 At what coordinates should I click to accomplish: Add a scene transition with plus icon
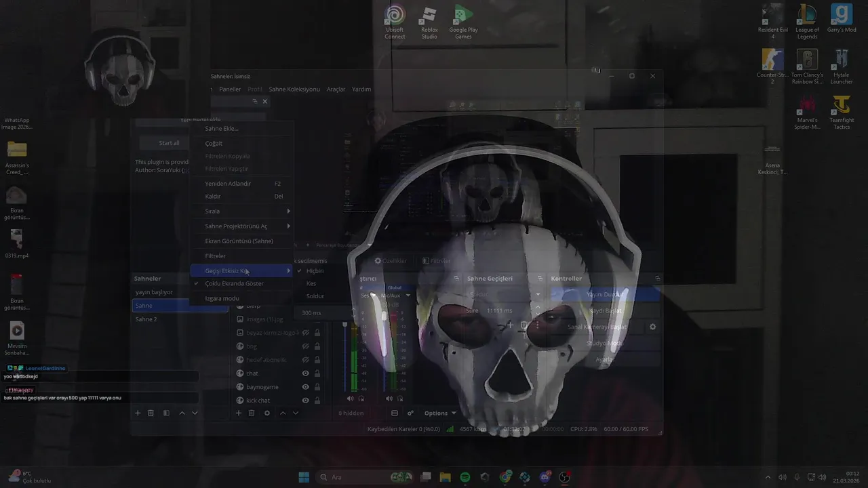point(511,326)
